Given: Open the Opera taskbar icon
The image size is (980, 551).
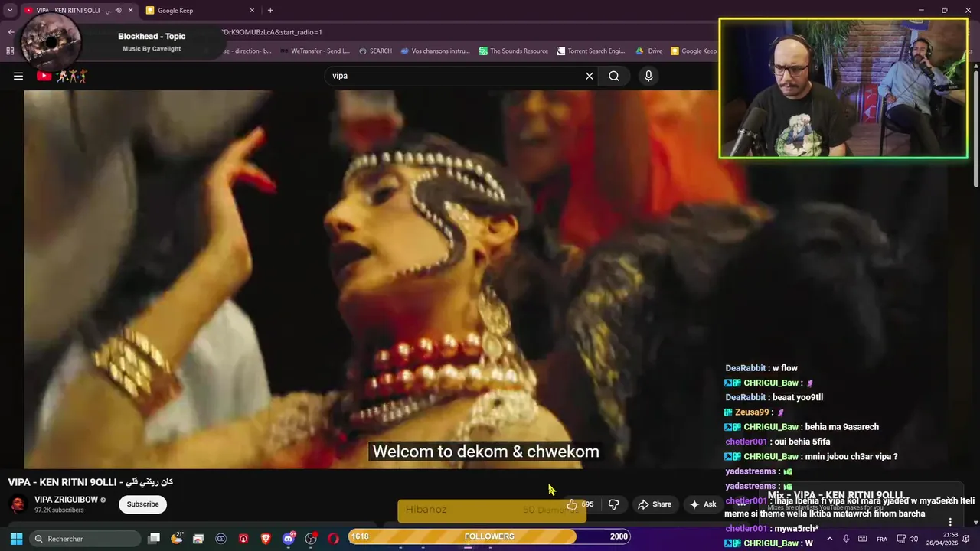Looking at the screenshot, I should [333, 539].
